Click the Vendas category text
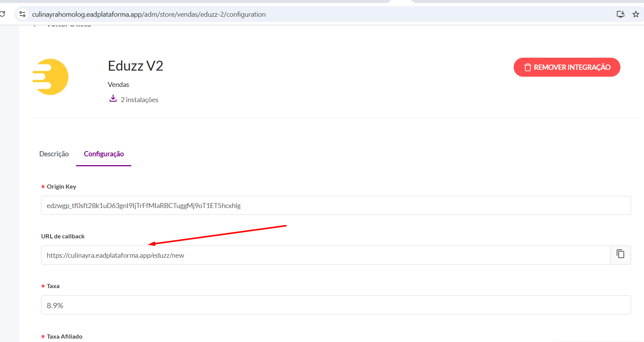The width and height of the screenshot is (644, 342). [x=118, y=85]
